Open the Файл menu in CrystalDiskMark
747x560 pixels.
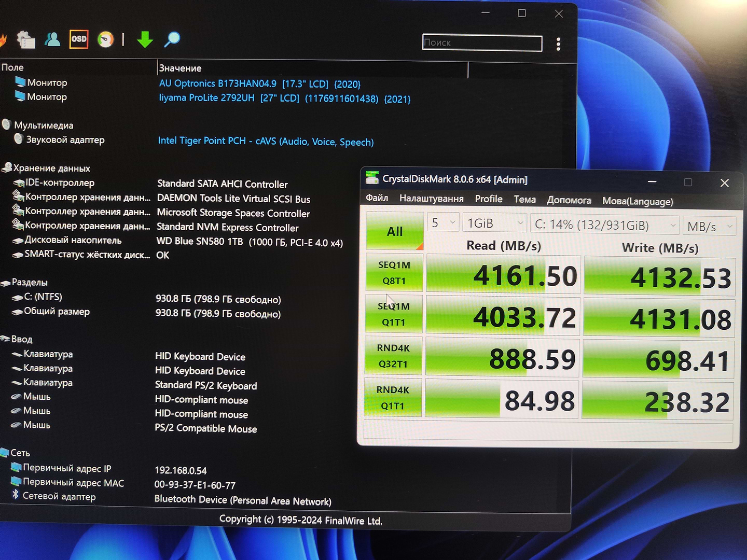pos(377,198)
